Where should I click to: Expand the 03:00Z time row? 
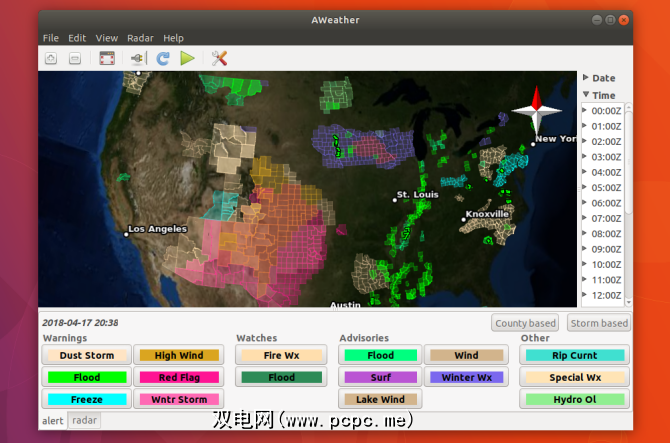click(584, 156)
